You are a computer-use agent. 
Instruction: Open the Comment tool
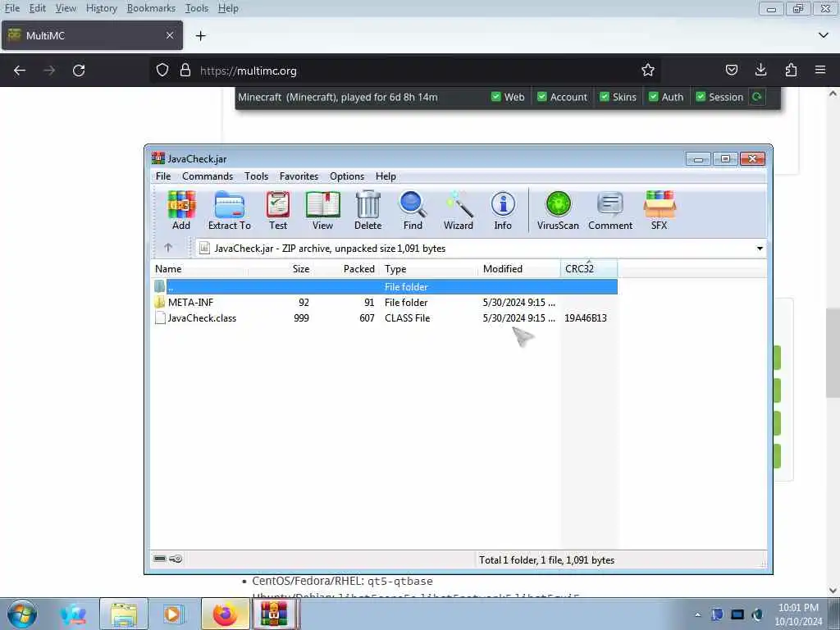point(610,210)
